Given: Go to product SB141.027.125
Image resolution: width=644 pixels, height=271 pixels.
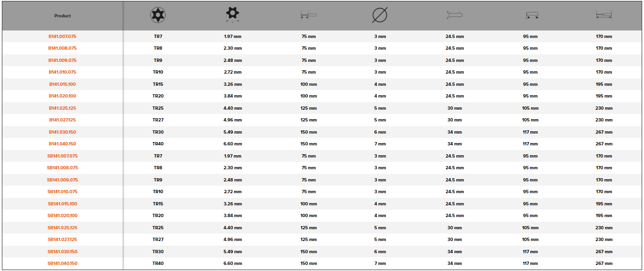Looking at the screenshot, I should (x=62, y=240).
